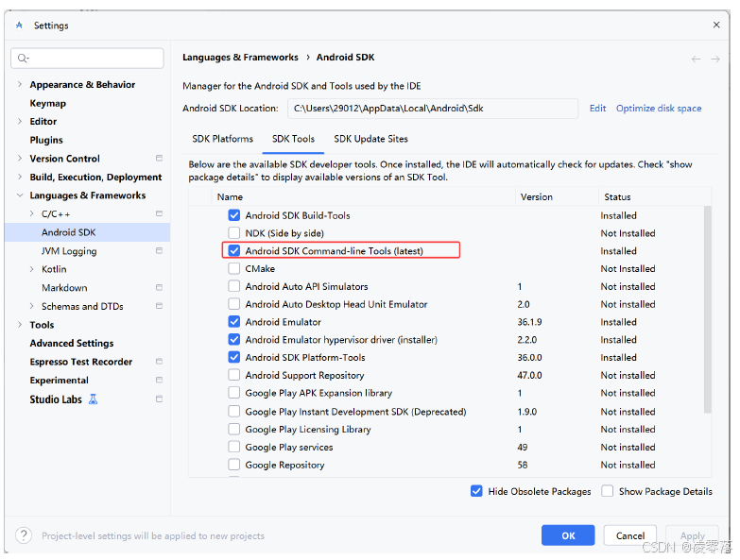Expand the Appearance & Behavior section

point(20,85)
